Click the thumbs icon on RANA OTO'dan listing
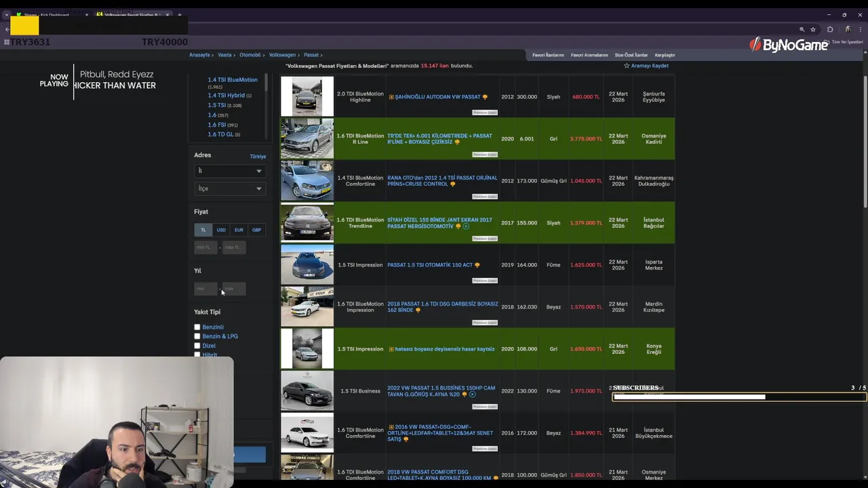Image resolution: width=868 pixels, height=488 pixels. 453,184
